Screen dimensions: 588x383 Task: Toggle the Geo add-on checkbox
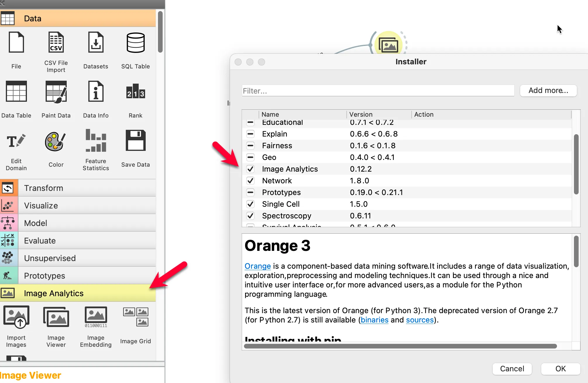(x=250, y=157)
